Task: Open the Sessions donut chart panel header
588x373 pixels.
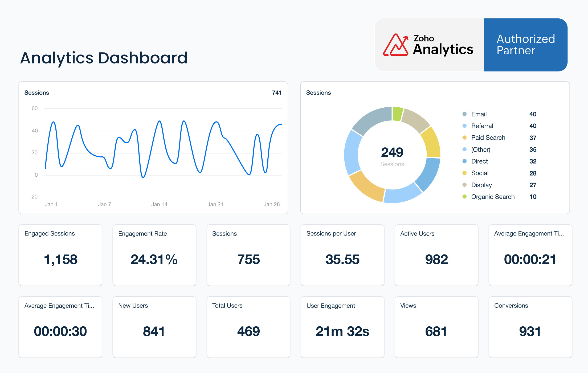Action: (318, 93)
